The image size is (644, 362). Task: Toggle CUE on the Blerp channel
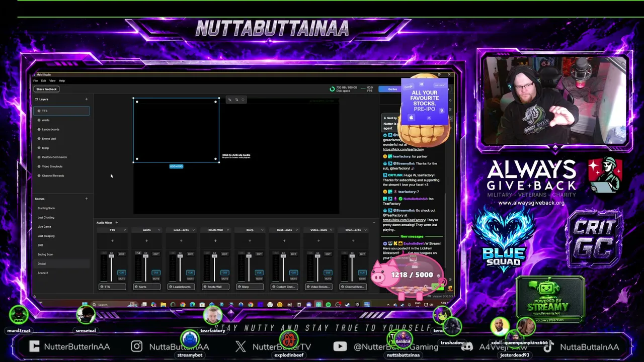pyautogui.click(x=259, y=273)
